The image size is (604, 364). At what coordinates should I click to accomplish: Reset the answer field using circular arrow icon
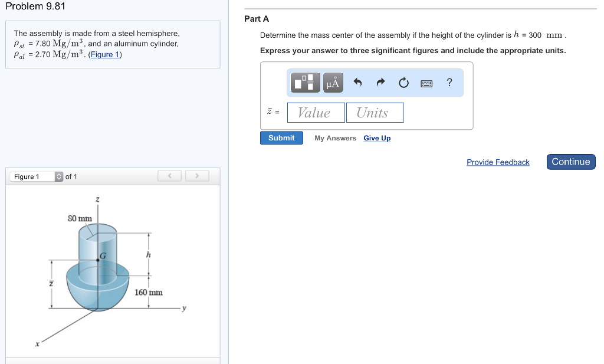pyautogui.click(x=403, y=83)
